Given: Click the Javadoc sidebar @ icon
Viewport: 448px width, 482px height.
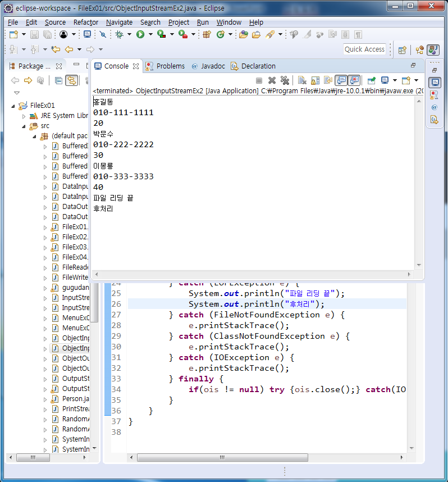Looking at the screenshot, I should coord(434,107).
